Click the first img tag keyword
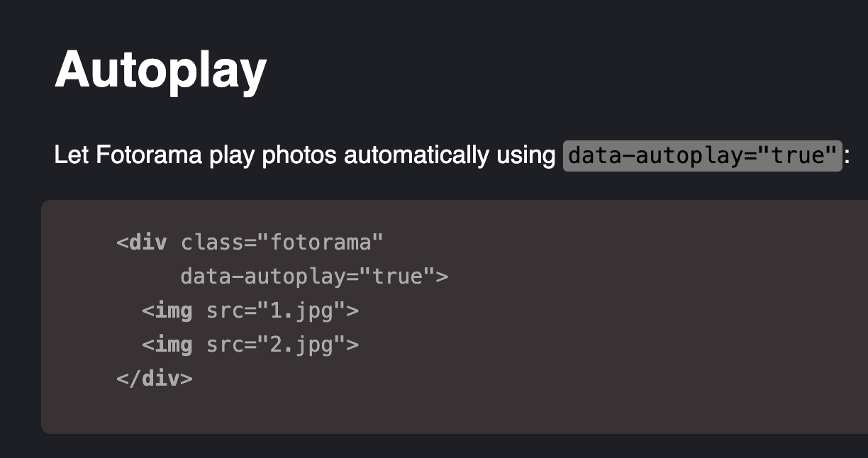 point(174,311)
